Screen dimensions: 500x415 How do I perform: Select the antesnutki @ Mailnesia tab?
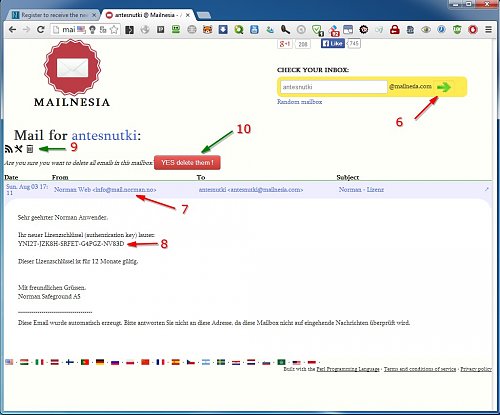tap(147, 15)
